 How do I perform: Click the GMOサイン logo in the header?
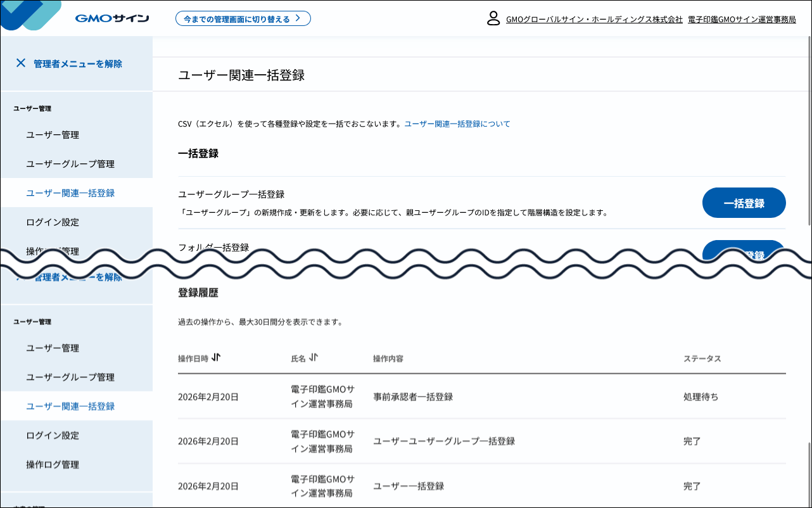tap(111, 18)
